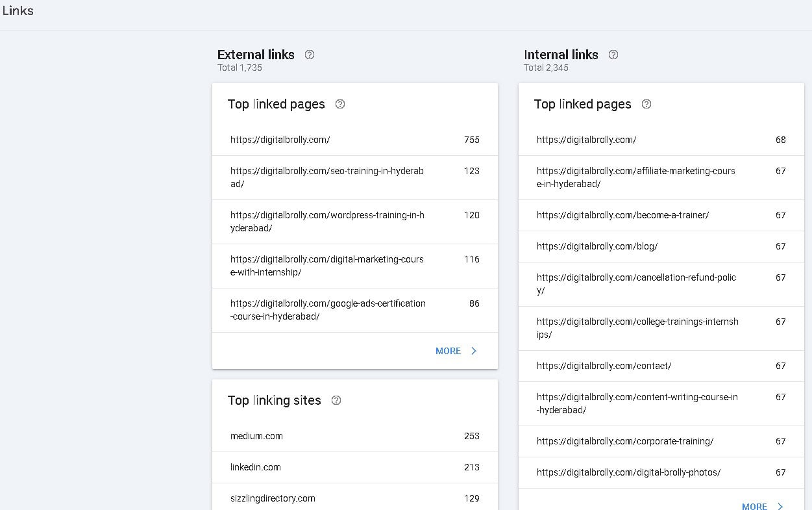Click the help icon beside Top linking sites

tap(336, 401)
